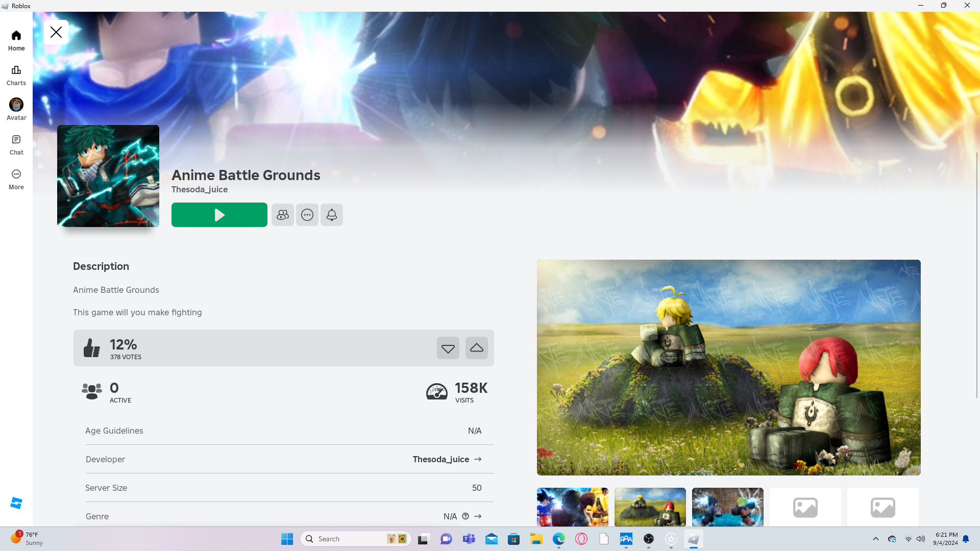Click the Thesoda_juice creator name under title
980x551 pixels.
(200, 189)
